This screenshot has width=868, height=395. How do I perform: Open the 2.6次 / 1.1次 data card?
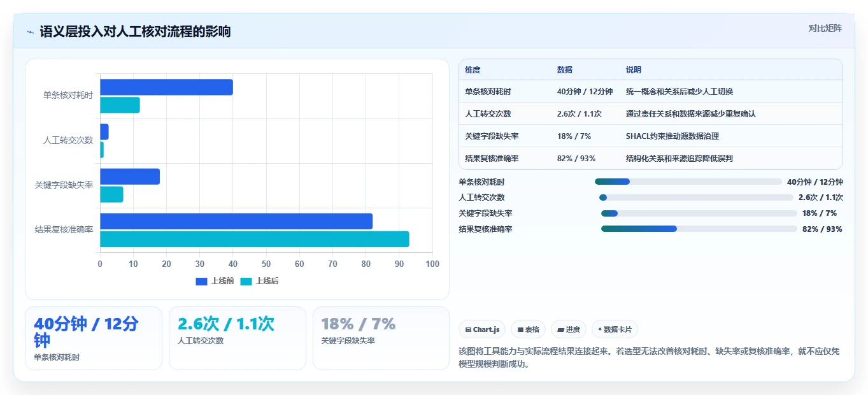pos(238,338)
